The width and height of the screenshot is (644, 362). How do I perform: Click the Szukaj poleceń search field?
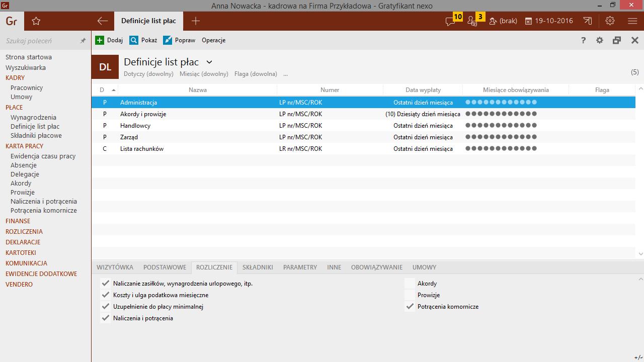point(40,41)
